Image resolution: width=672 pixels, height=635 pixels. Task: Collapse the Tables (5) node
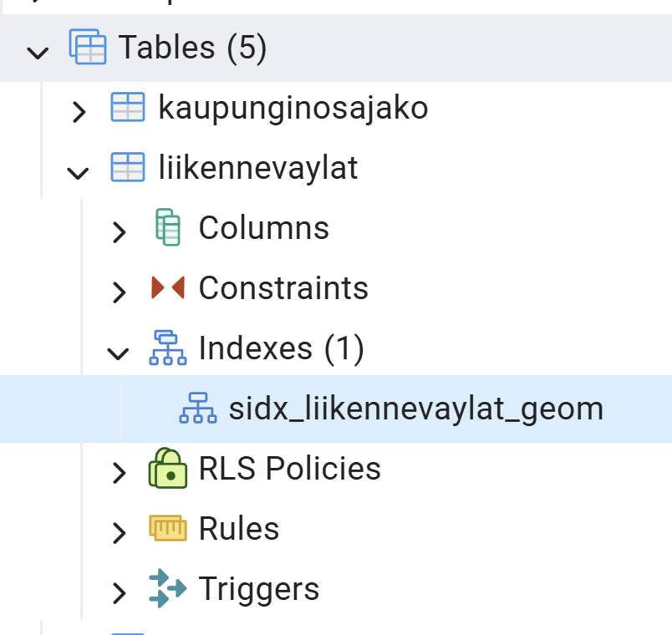click(x=38, y=53)
